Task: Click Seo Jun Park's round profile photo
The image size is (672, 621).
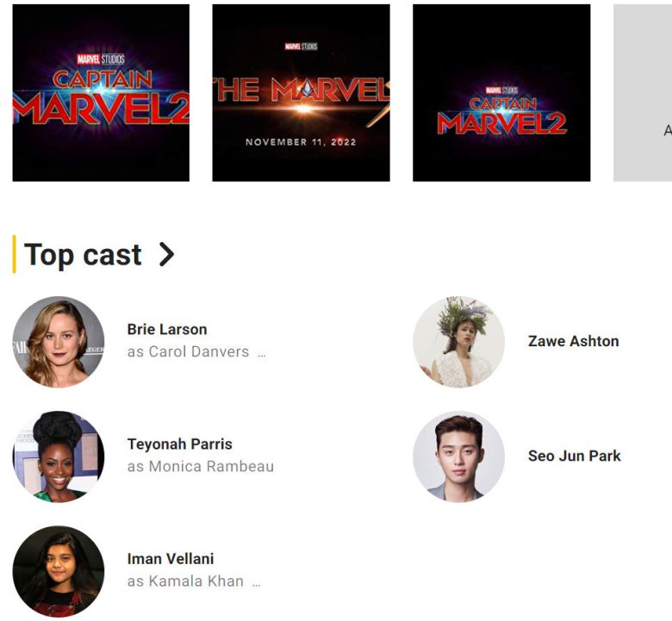Action: [458, 456]
